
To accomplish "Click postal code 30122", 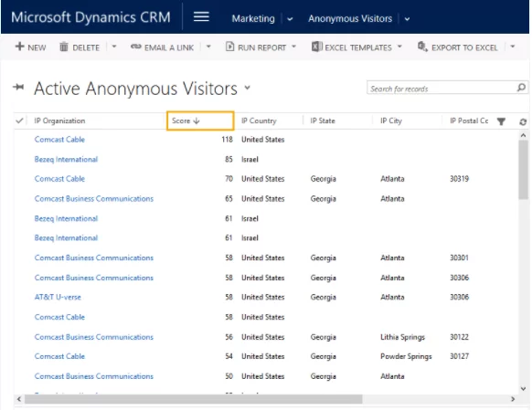I will pyautogui.click(x=459, y=337).
